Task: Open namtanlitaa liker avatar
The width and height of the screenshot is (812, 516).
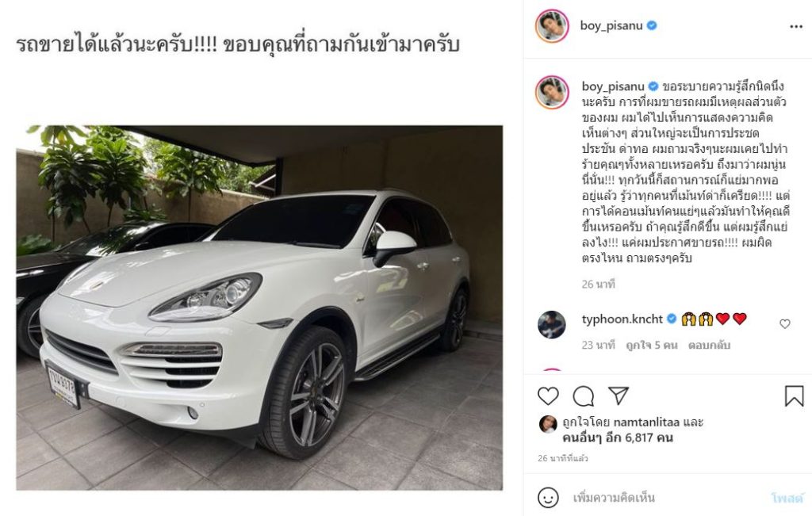Action: [548, 424]
